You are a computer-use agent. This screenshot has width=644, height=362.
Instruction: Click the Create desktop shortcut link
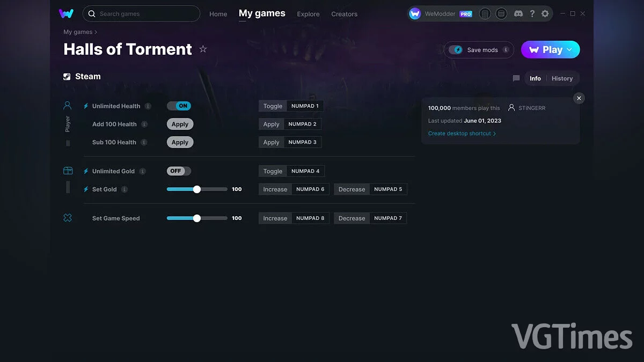click(462, 134)
